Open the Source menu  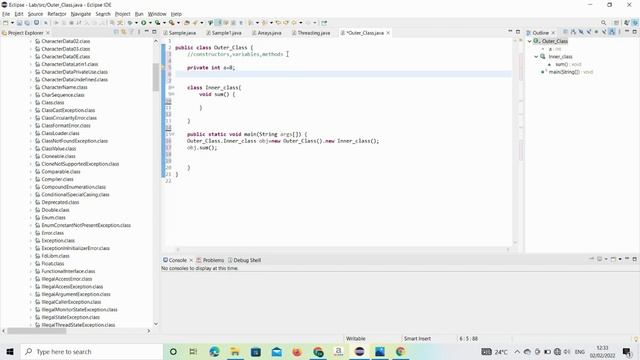pyautogui.click(x=35, y=14)
